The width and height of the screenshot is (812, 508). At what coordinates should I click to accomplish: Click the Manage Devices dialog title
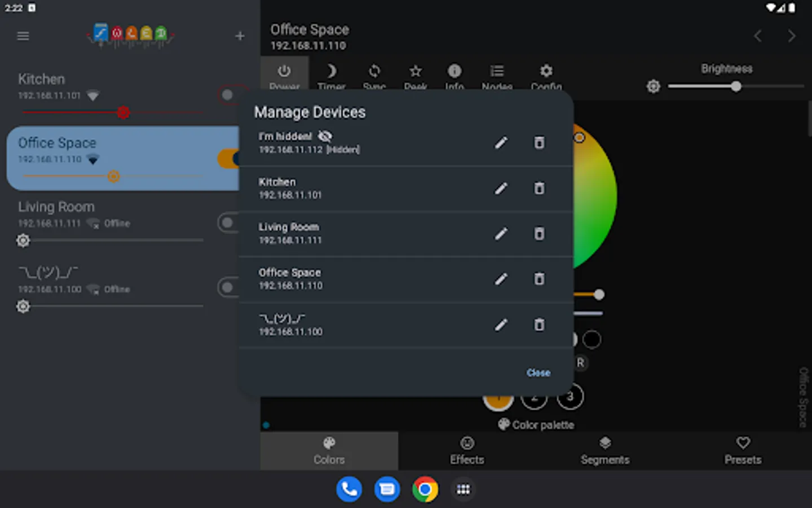click(310, 112)
